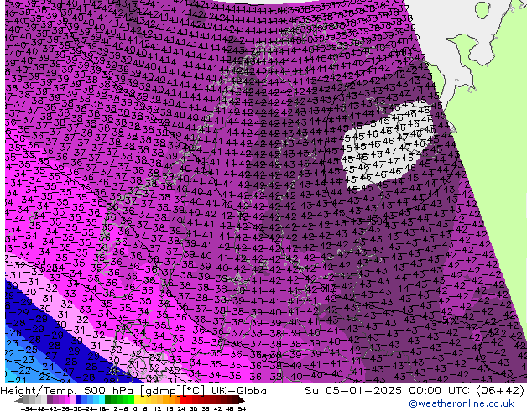Click the "-30" value on the temperature legend
The height and width of the screenshot is (411, 532).
click(x=77, y=409)
